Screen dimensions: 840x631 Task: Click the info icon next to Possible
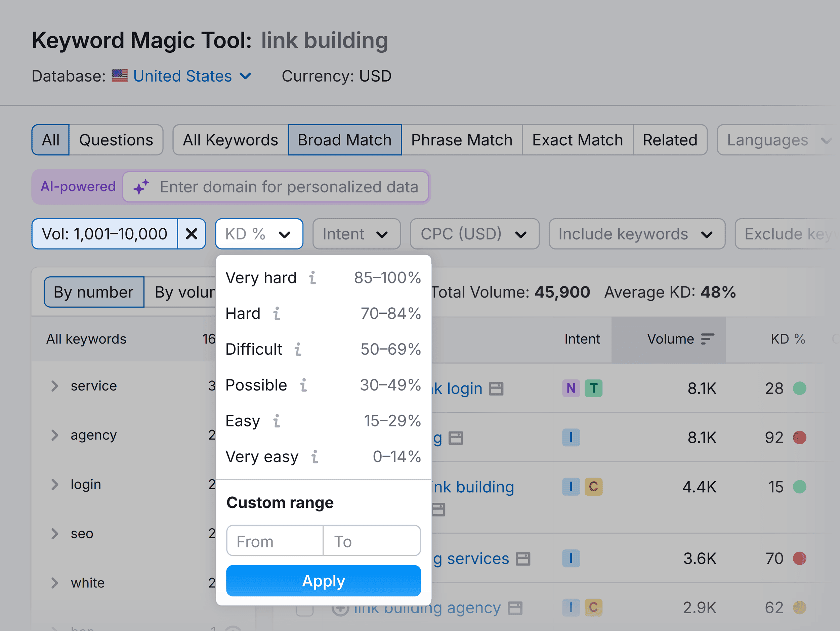pos(303,385)
